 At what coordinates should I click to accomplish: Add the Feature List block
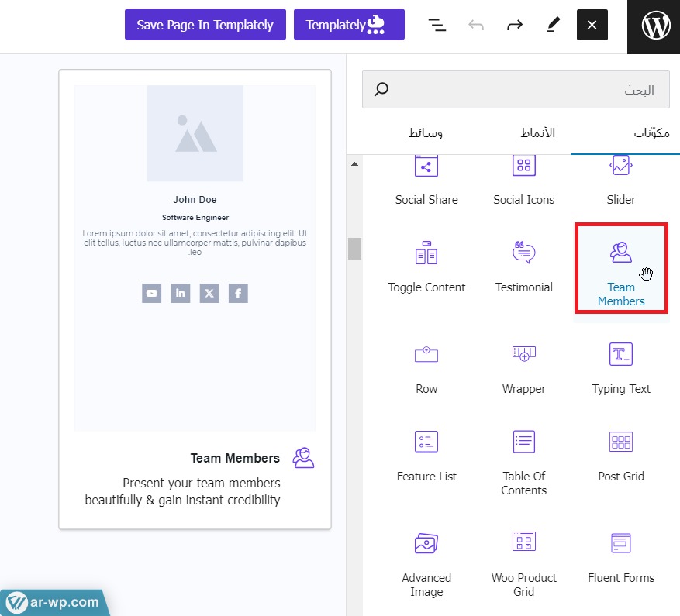click(x=426, y=456)
